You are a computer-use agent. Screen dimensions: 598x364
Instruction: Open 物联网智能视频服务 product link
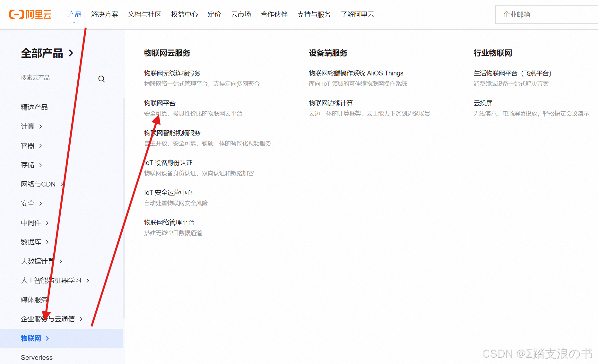pyautogui.click(x=172, y=133)
